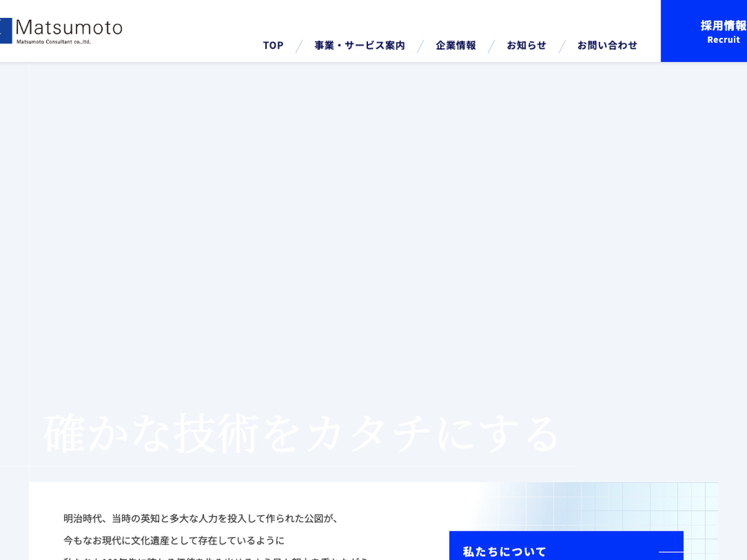Image resolution: width=747 pixels, height=560 pixels.
Task: Select 企業情報 in the navigation bar
Action: click(x=456, y=45)
